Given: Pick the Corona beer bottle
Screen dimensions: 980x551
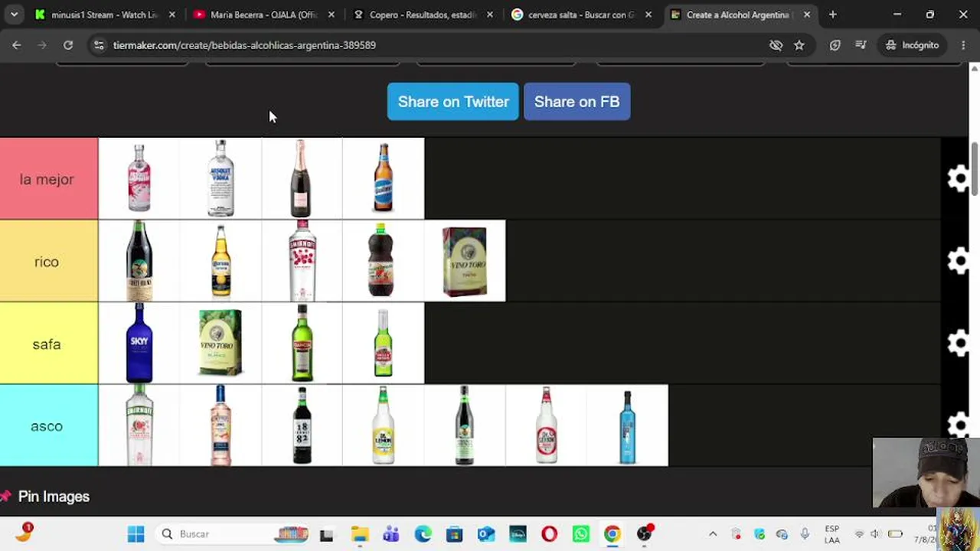Looking at the screenshot, I should click(x=220, y=261).
